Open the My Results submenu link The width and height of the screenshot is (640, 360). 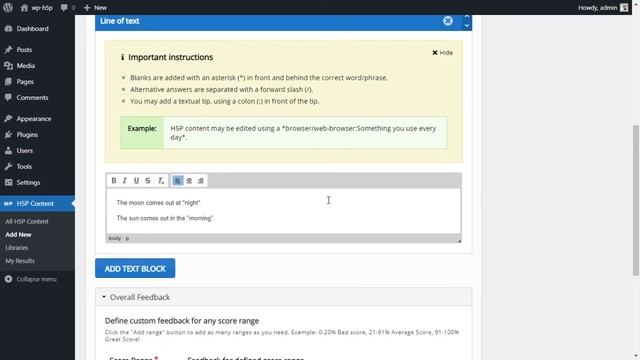(x=20, y=260)
